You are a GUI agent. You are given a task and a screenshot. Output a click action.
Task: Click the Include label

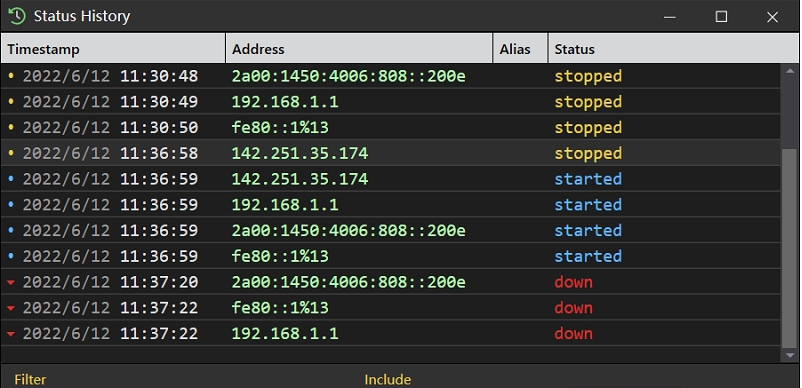point(388,380)
